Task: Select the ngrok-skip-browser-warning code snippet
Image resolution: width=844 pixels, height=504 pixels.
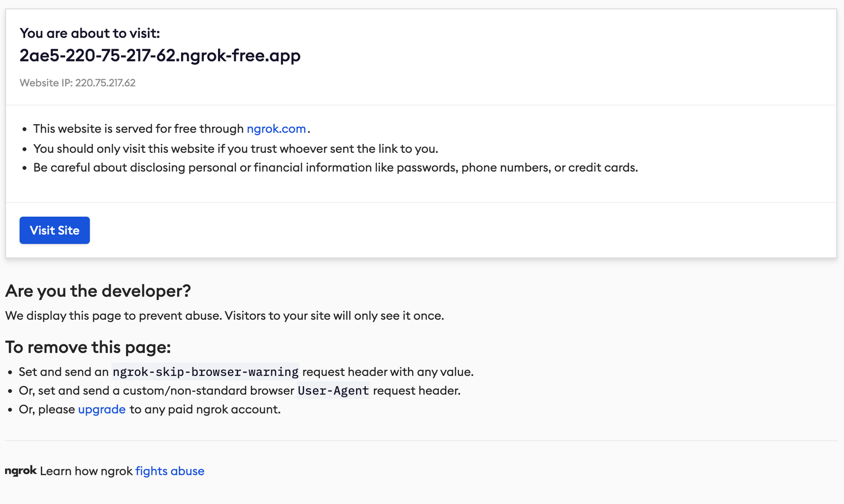Action: 205,372
